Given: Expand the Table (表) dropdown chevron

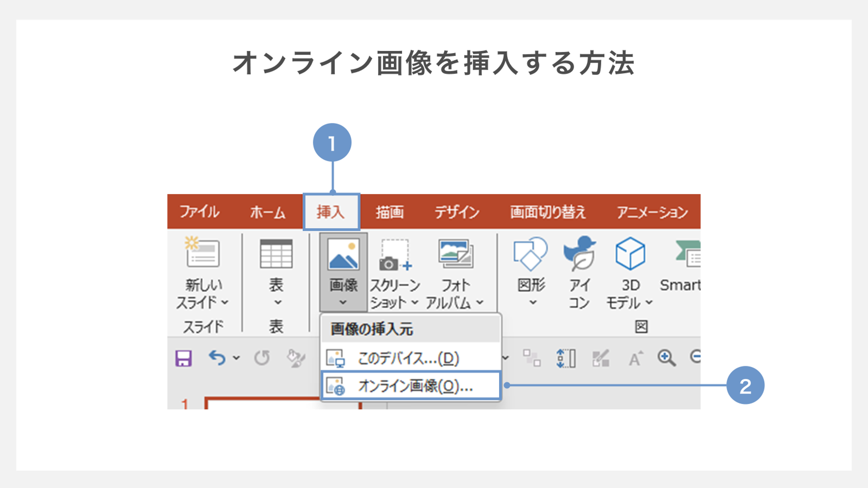Looking at the screenshot, I should [x=278, y=302].
